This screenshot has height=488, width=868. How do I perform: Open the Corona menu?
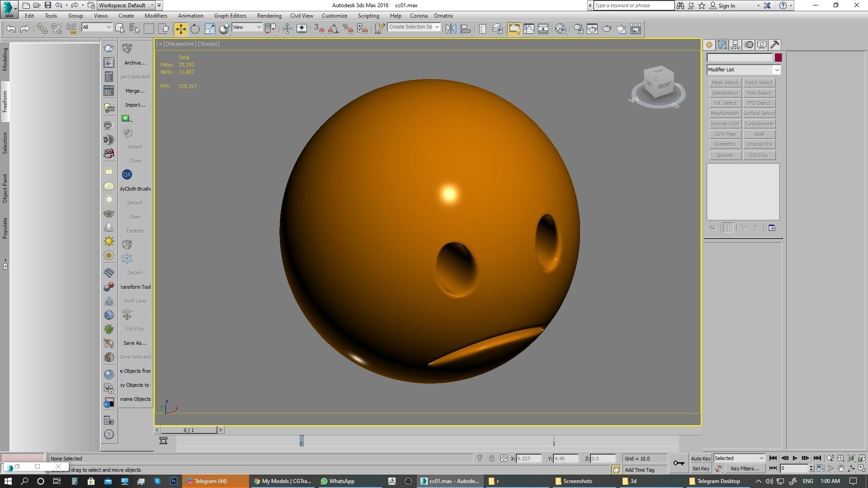[419, 16]
